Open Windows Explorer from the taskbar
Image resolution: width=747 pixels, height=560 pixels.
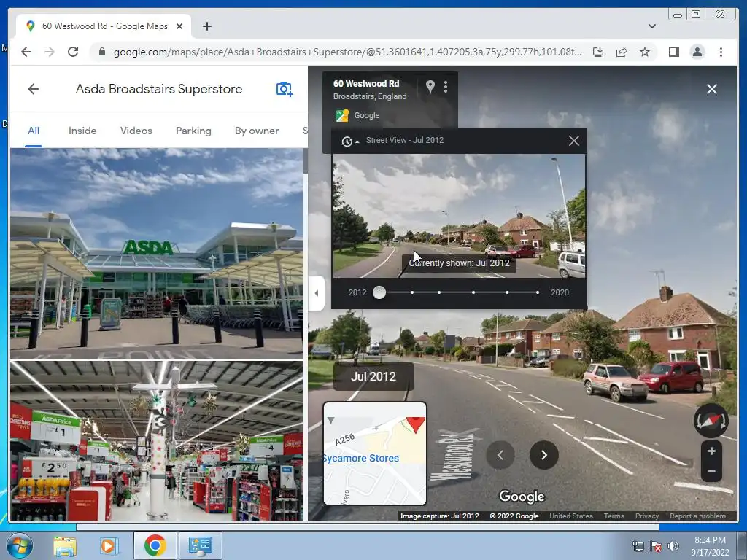click(x=65, y=545)
